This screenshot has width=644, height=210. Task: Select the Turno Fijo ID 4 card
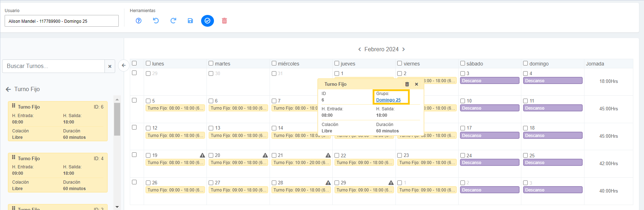(57, 173)
